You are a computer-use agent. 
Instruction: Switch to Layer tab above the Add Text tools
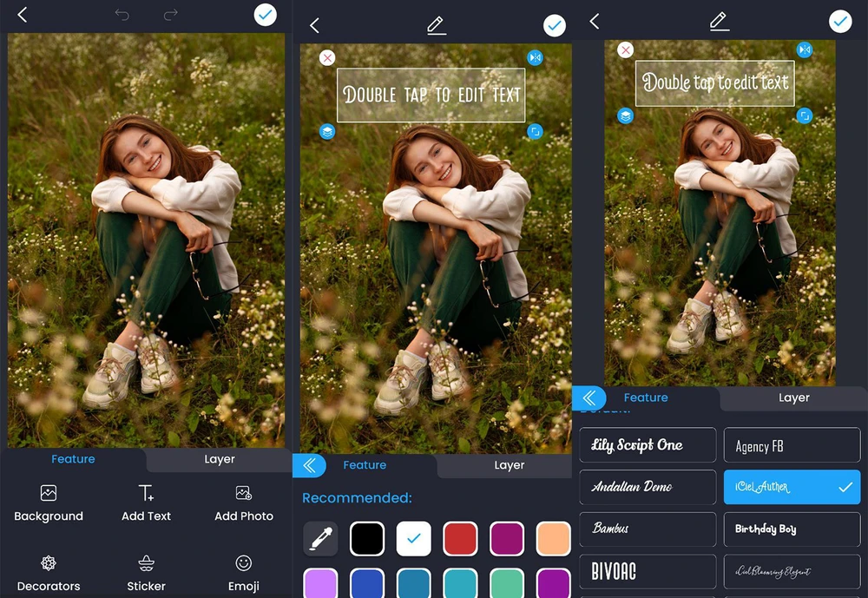[x=220, y=459]
